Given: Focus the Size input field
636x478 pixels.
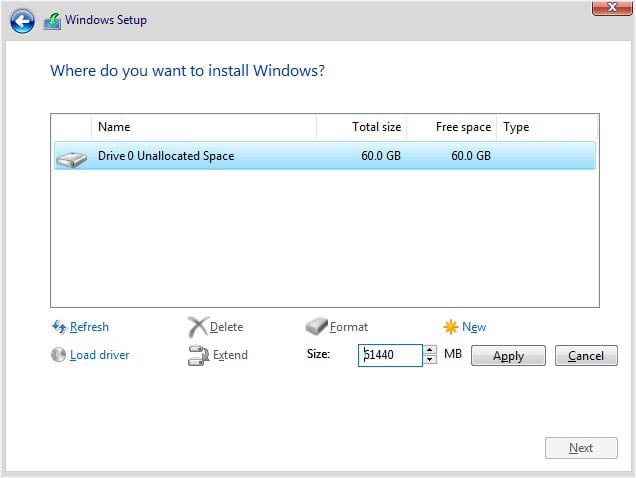Looking at the screenshot, I should 390,355.
